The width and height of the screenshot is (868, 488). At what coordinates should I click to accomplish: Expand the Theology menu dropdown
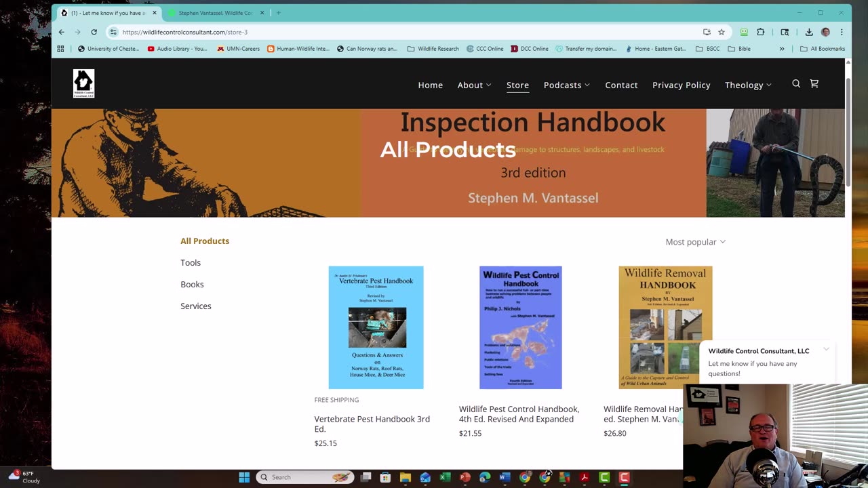[748, 85]
